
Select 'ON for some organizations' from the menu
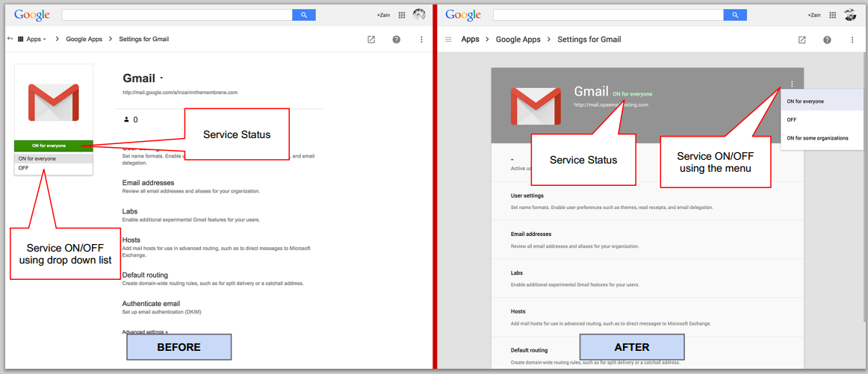[x=817, y=138]
